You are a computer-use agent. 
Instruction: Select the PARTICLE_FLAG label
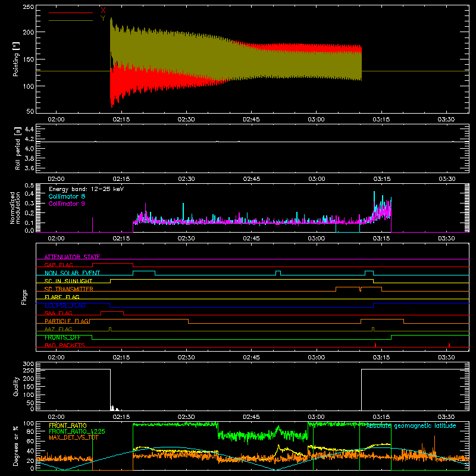67,321
